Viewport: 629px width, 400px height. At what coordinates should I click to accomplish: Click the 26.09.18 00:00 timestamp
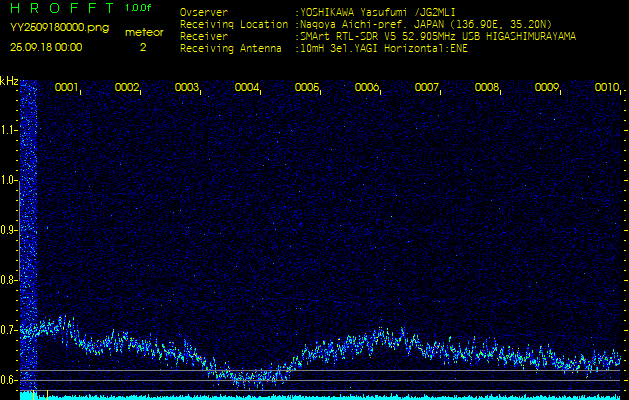click(46, 47)
